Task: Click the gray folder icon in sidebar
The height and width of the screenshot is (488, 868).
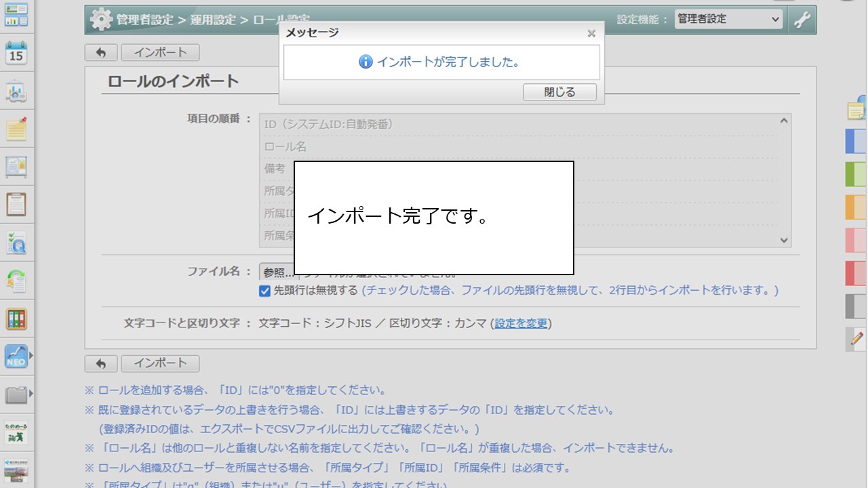Action: click(16, 394)
